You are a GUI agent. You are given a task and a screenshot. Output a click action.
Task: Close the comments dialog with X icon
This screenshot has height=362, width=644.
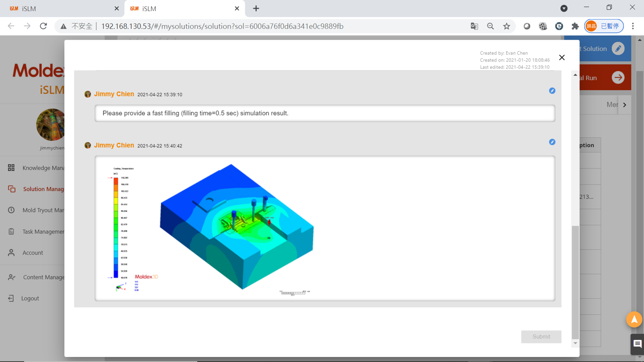click(x=562, y=57)
